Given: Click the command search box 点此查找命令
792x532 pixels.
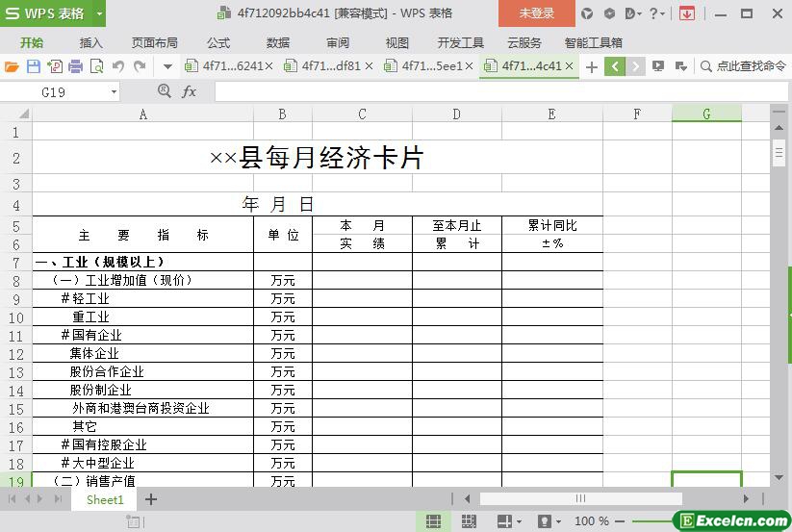Looking at the screenshot, I should [744, 66].
